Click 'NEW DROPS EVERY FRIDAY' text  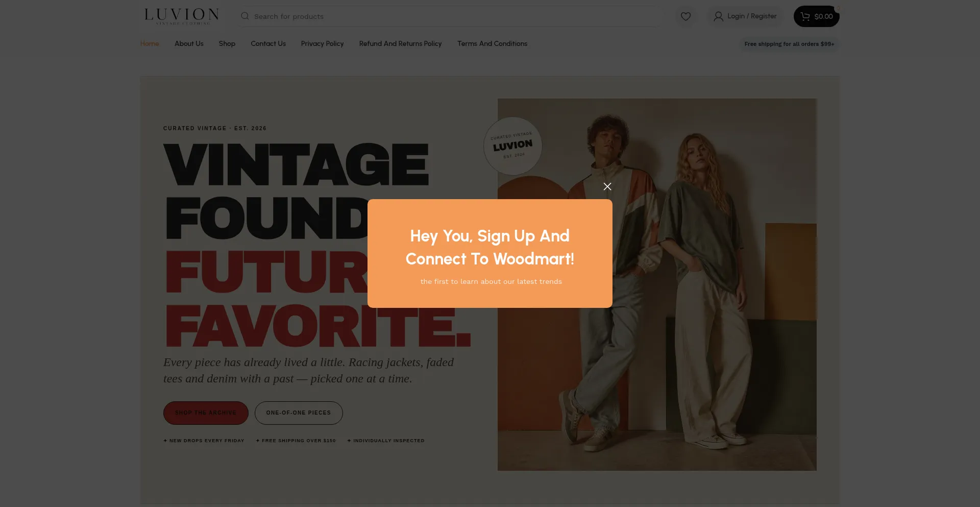(204, 441)
